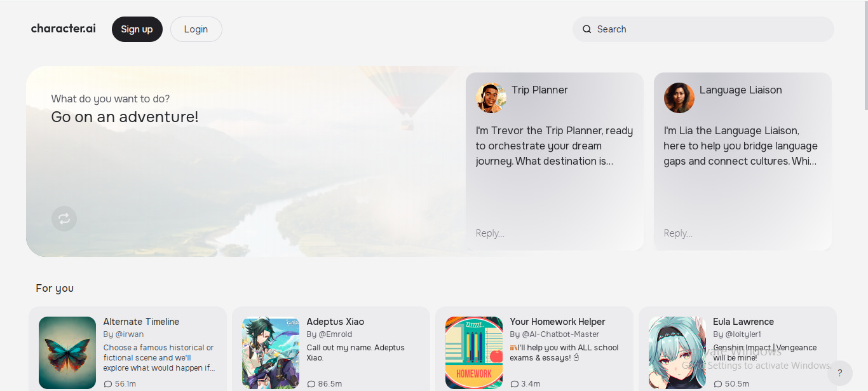868x391 pixels.
Task: Click chat count icon beside 56.1m
Action: pyautogui.click(x=108, y=384)
